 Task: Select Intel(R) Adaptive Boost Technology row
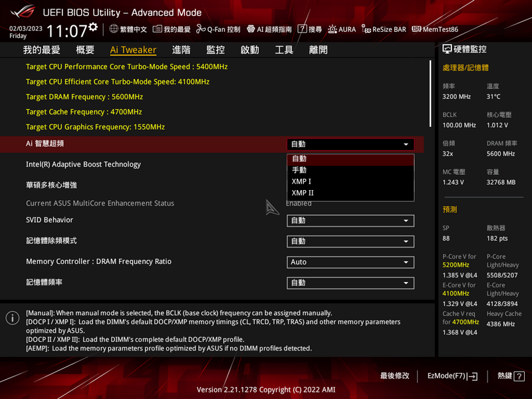click(211, 164)
